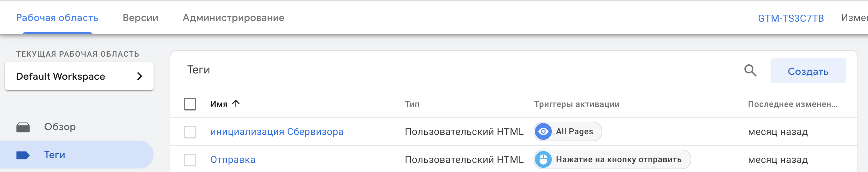The height and width of the screenshot is (172, 868).
Task: Click the mouse click trigger icon
Action: (x=543, y=159)
